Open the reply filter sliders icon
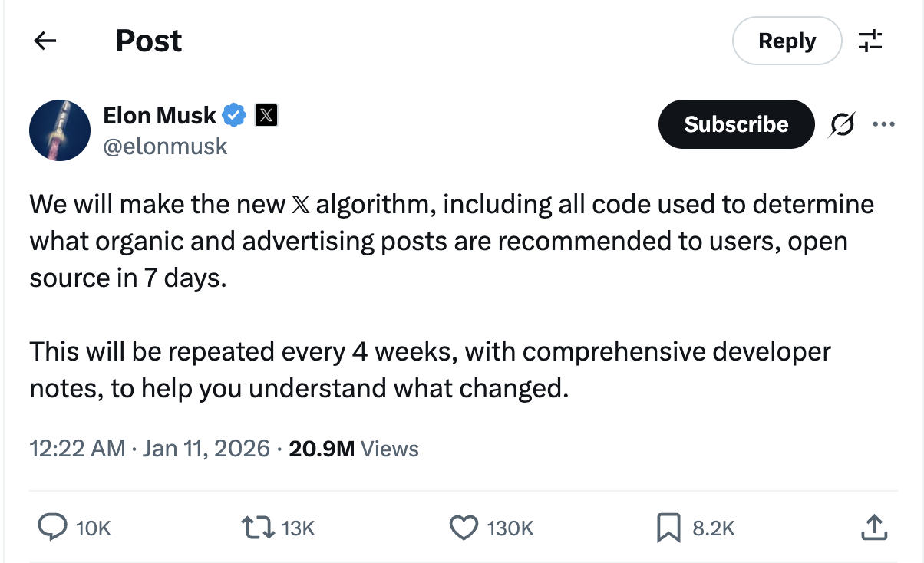924x563 pixels. pyautogui.click(x=870, y=41)
